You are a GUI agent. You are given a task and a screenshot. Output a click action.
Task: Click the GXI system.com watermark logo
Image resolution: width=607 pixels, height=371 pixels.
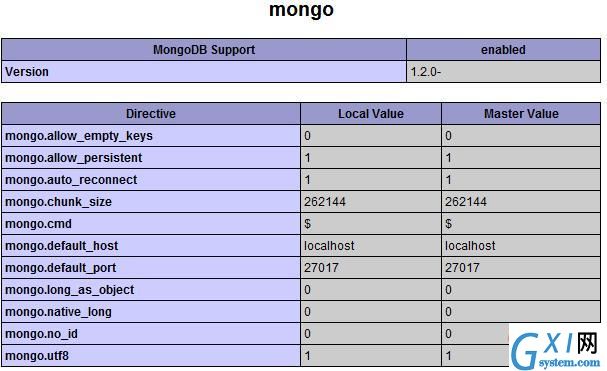(556, 350)
